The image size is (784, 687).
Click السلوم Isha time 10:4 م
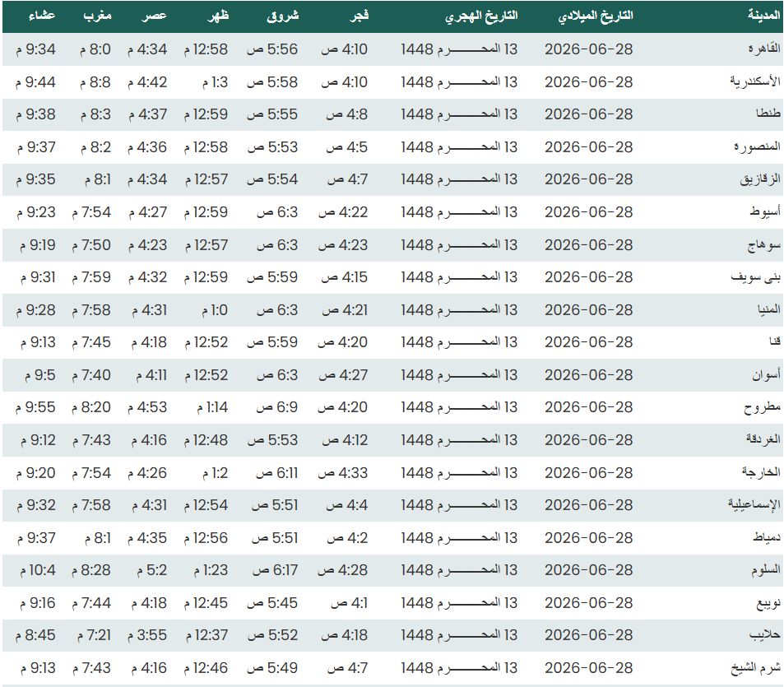pos(38,570)
